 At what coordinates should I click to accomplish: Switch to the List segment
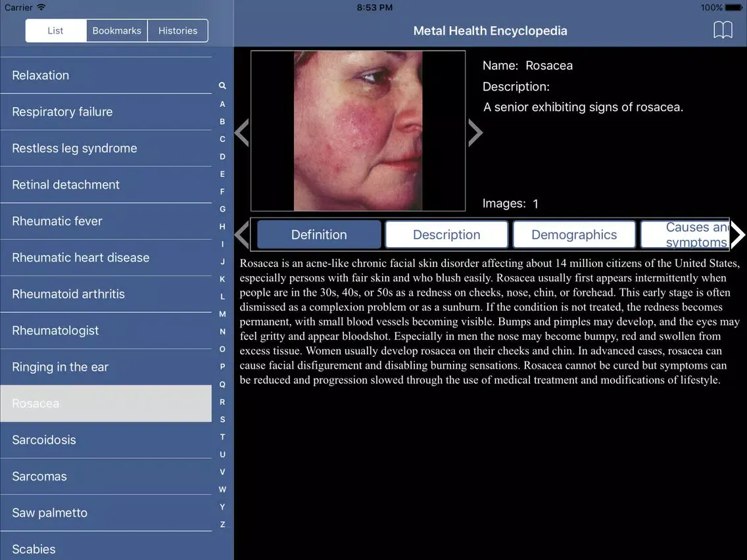(56, 30)
